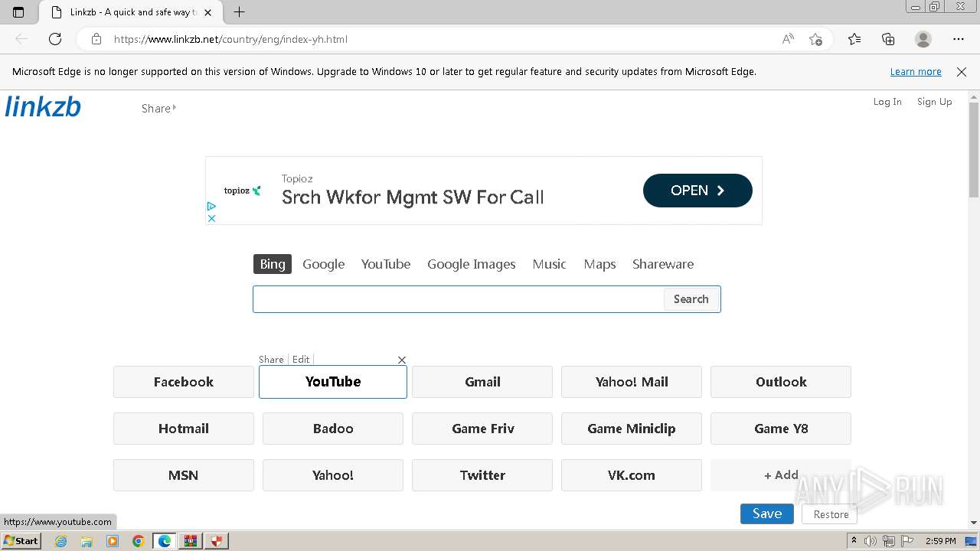Click Edit above the YouTube tile
The width and height of the screenshot is (980, 551).
click(x=301, y=360)
